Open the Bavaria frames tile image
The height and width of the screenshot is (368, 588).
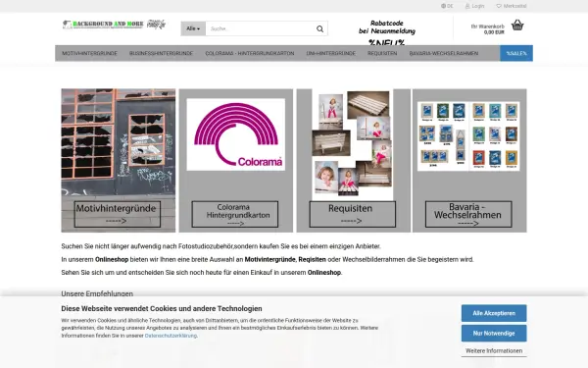point(468,136)
